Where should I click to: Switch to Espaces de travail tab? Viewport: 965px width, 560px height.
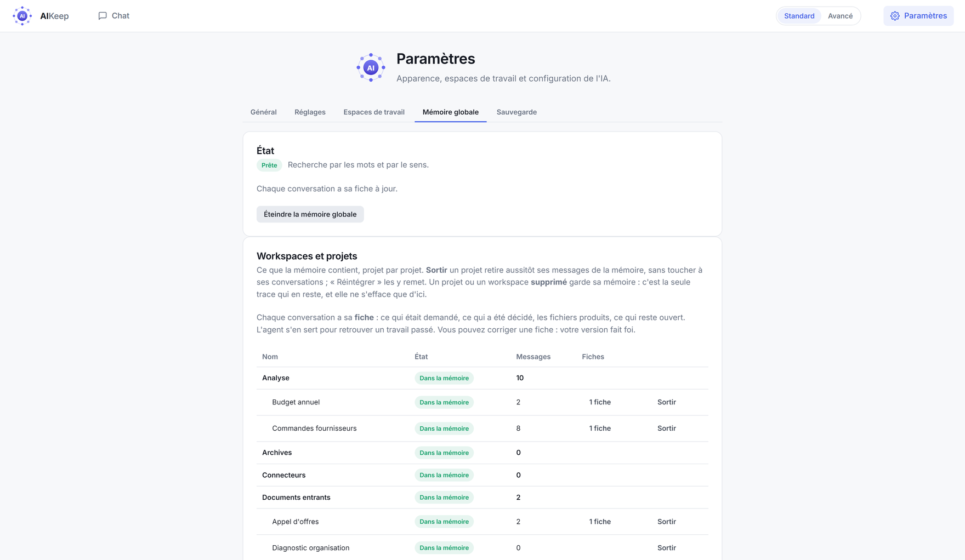[x=374, y=112]
